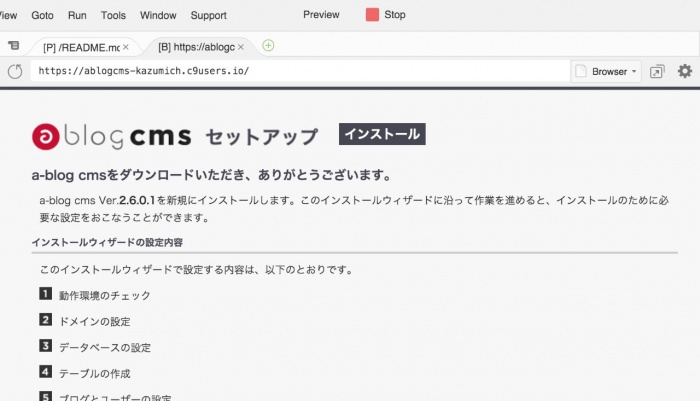Click the Preview button
The width and height of the screenshot is (700, 401).
click(x=321, y=15)
